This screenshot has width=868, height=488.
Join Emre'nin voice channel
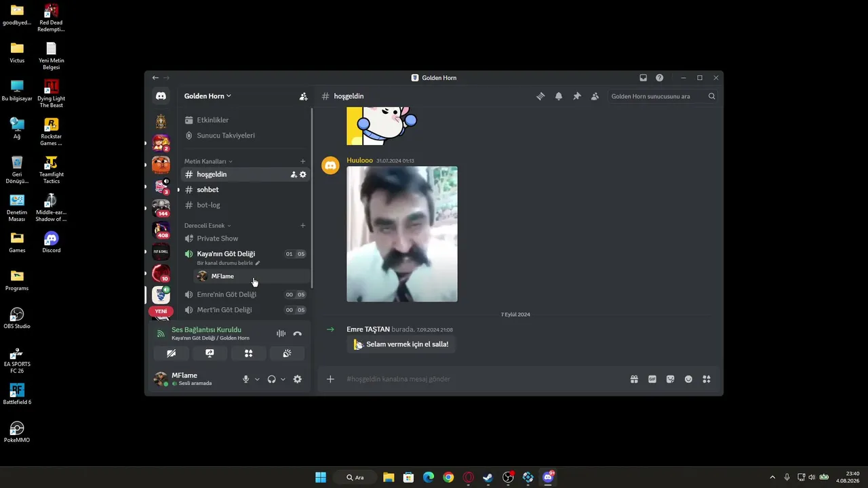[245, 295]
